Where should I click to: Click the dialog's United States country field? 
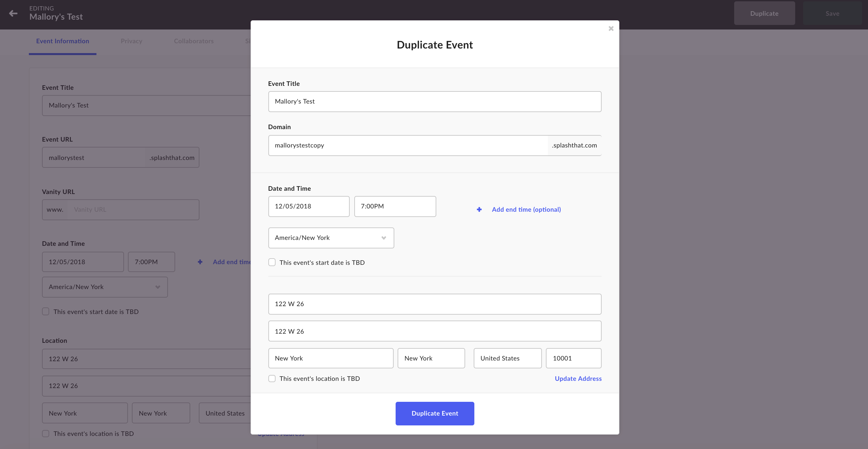(507, 358)
